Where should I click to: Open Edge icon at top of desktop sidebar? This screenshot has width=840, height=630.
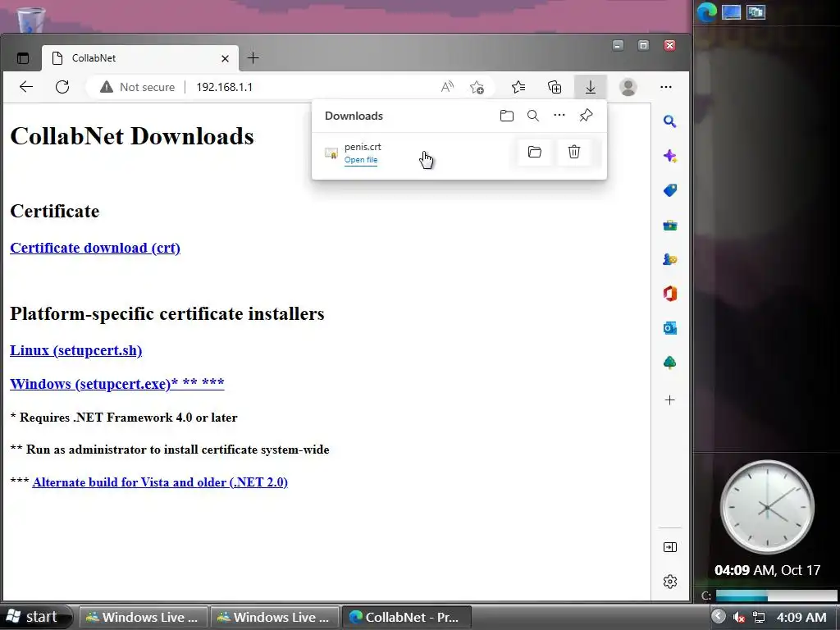707,11
